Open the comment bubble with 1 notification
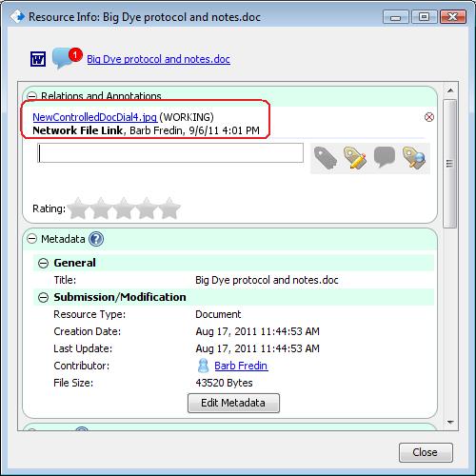Screen dimensions: 476x476 click(x=67, y=58)
